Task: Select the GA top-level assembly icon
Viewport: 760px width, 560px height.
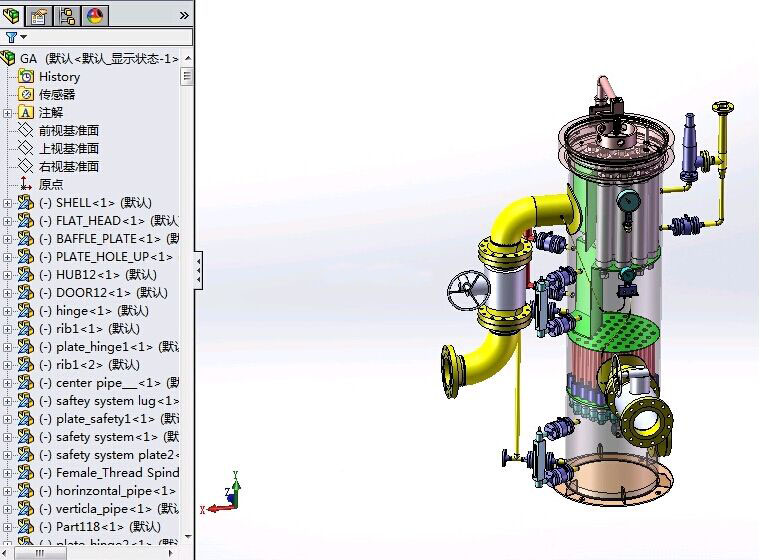Action: pos(9,58)
